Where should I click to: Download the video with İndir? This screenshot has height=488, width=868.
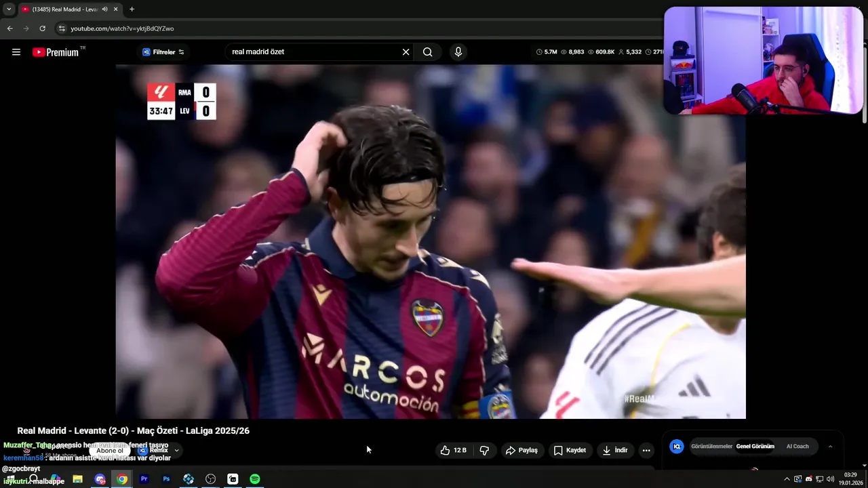tap(615, 450)
